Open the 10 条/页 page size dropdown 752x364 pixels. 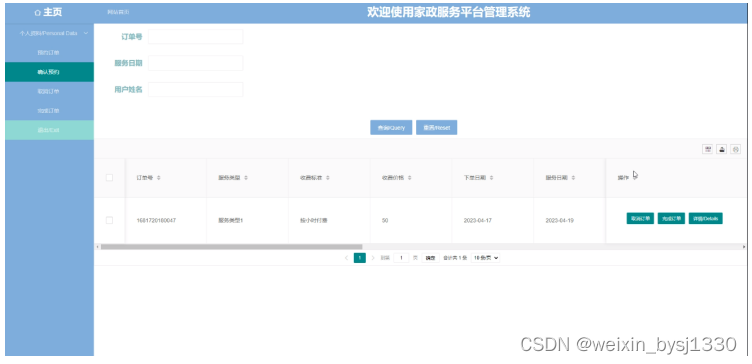click(485, 258)
